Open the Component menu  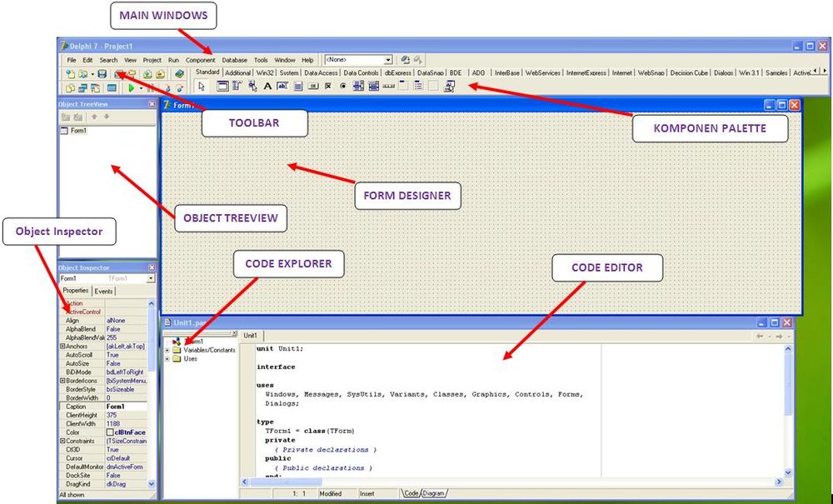[x=200, y=60]
